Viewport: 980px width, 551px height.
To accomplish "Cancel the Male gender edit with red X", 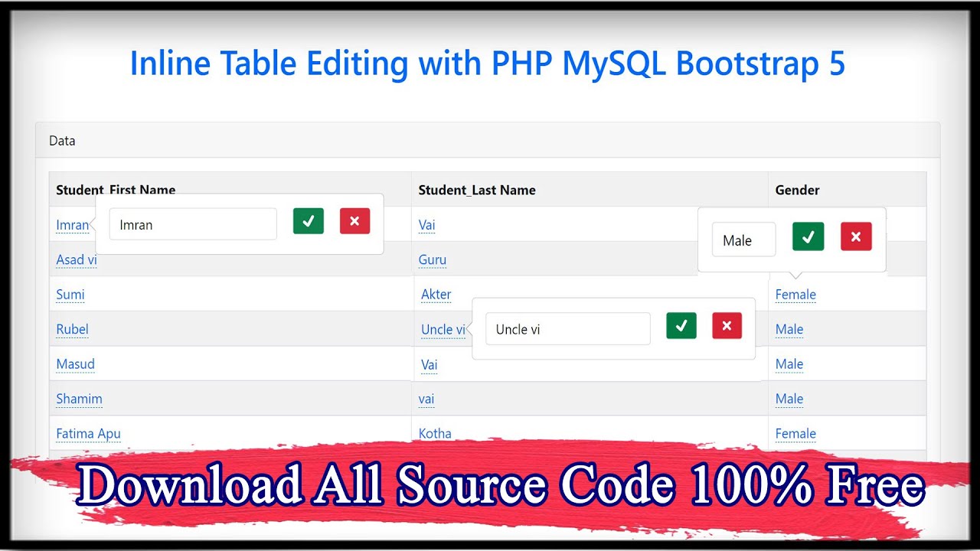I will point(856,237).
